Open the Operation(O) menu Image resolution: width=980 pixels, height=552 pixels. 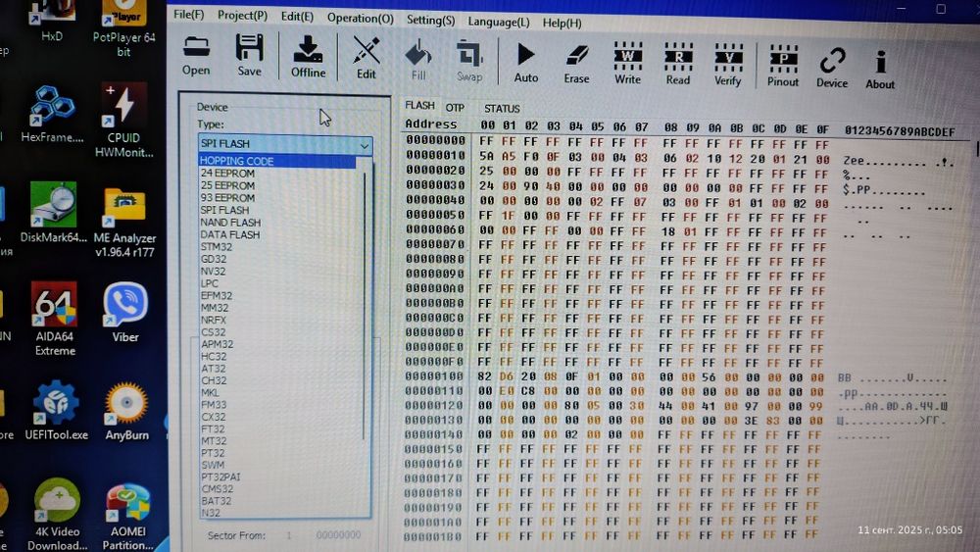point(361,18)
